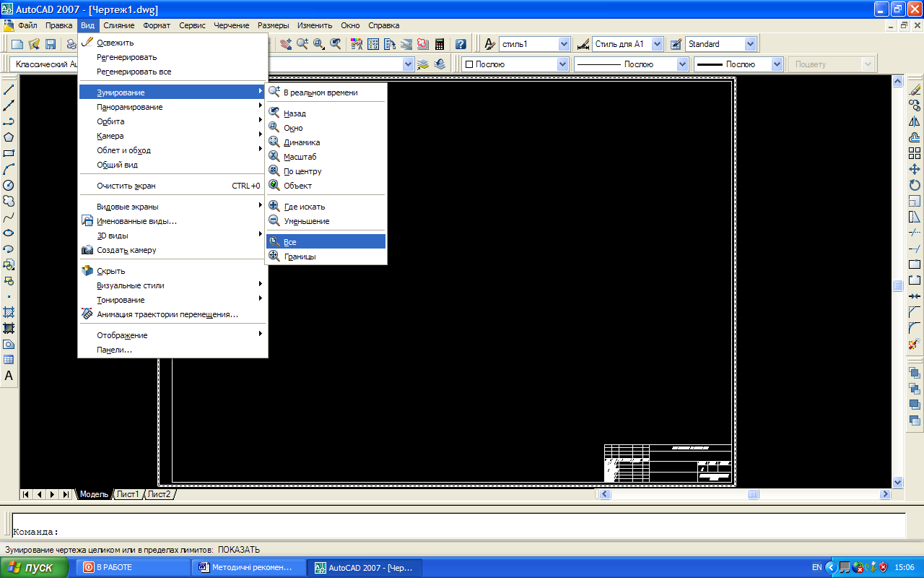Select the Rectangle drawing tool
Screen dimensions: 924x578
pyautogui.click(x=9, y=153)
